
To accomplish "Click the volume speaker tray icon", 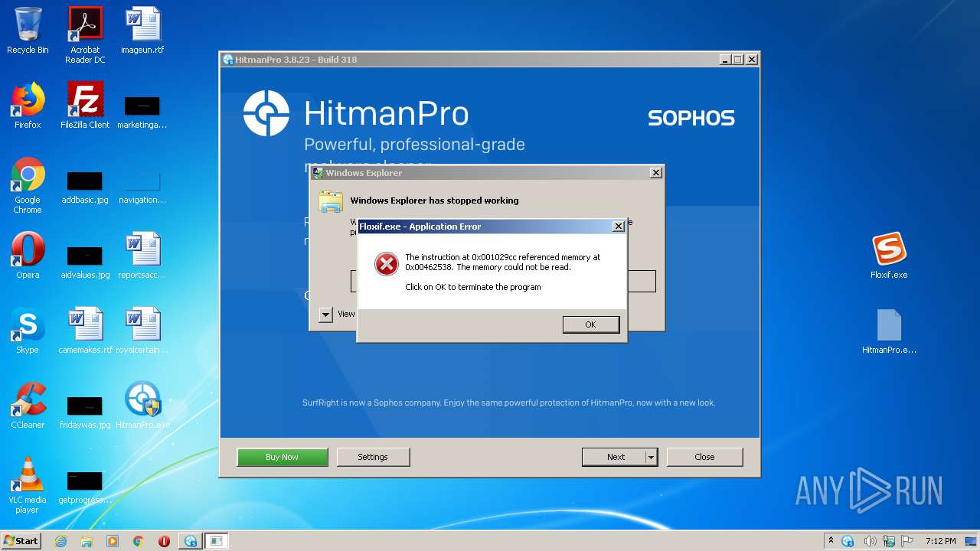I will [870, 541].
